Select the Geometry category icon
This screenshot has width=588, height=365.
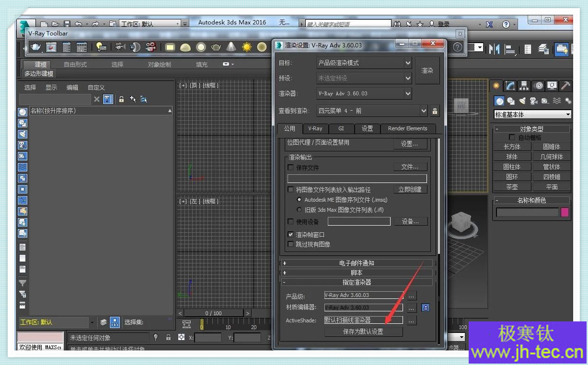tap(499, 101)
